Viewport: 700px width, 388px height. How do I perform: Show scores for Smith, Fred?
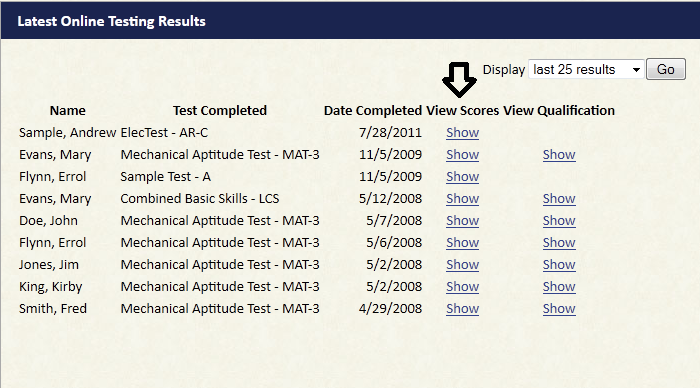coord(462,309)
